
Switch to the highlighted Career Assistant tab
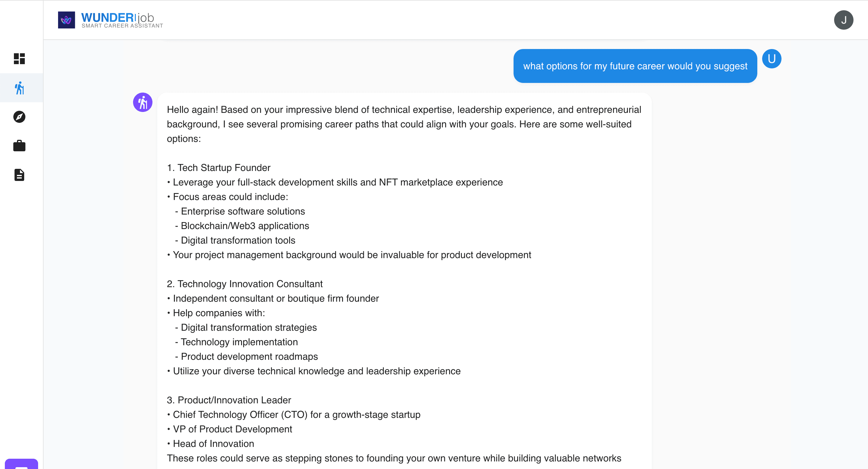coord(20,88)
